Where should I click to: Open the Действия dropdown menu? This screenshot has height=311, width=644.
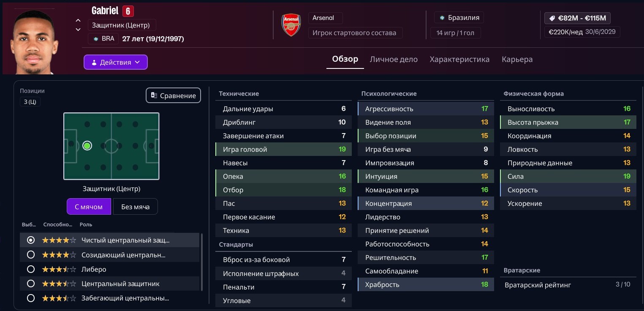116,62
